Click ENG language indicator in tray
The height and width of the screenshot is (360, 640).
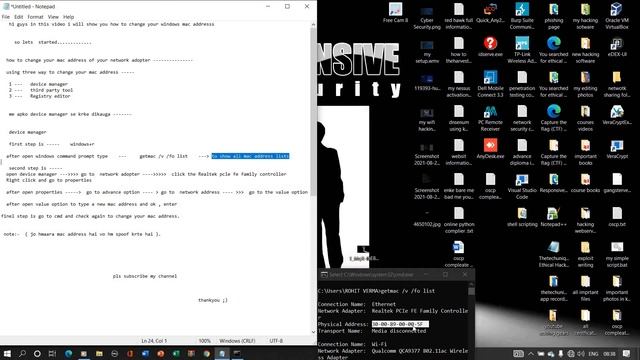coord(593,353)
